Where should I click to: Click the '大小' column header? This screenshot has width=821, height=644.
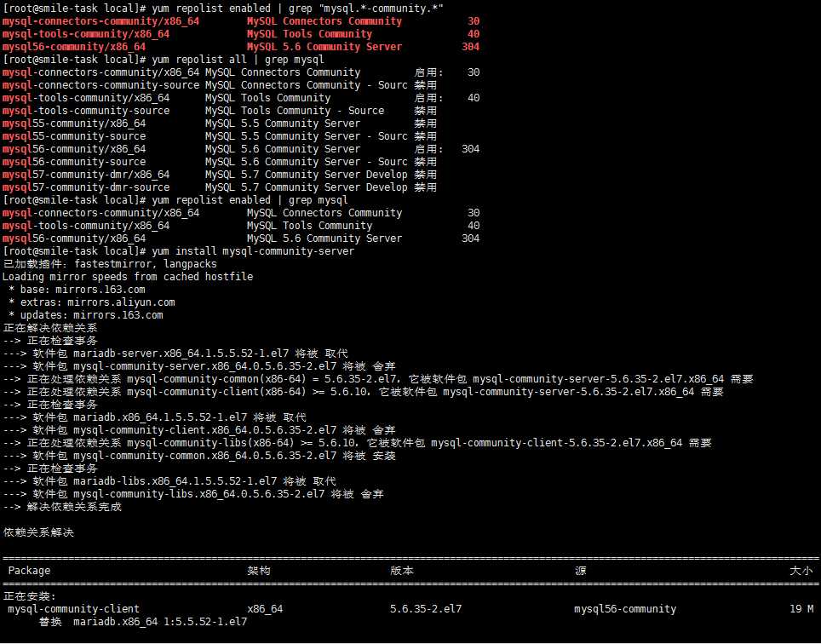(801, 571)
